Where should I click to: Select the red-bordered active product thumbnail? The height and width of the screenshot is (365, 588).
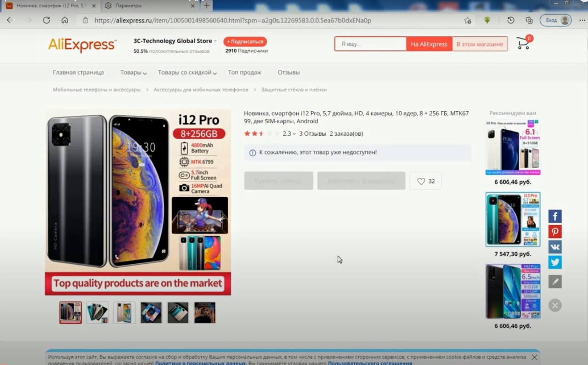[x=70, y=313]
